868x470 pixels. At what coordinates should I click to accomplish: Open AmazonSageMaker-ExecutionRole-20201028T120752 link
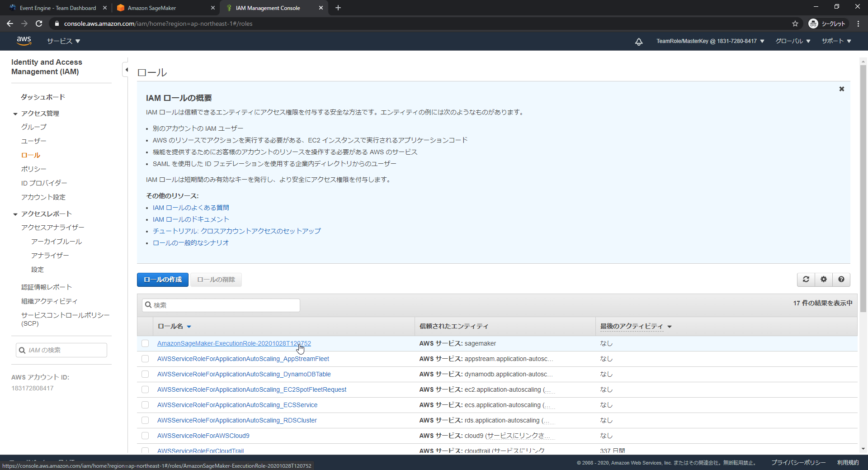(x=234, y=343)
